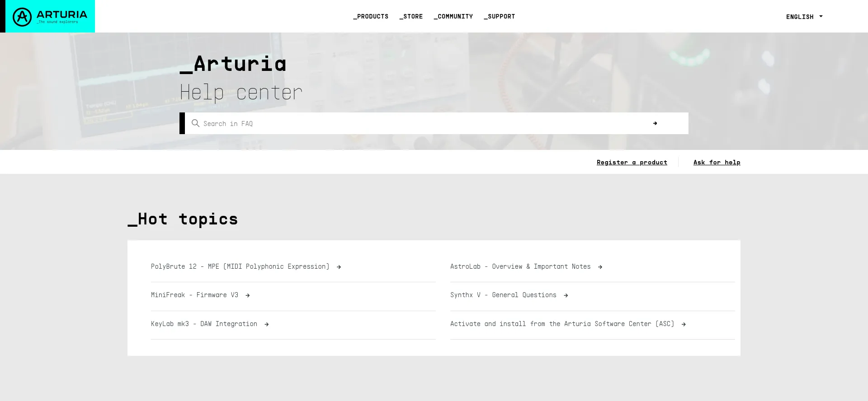The height and width of the screenshot is (401, 868).
Task: Click the arrow beside KeyLab mk3 DAW Integration
Action: pos(266,324)
